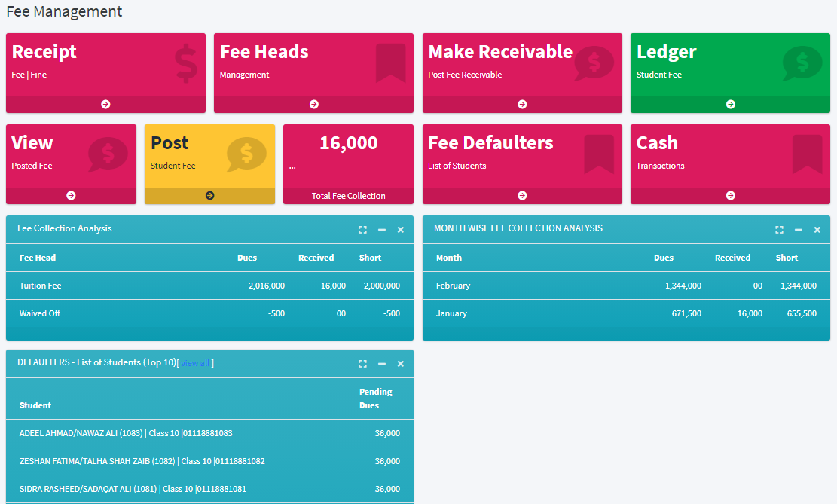Collapse the Month Wise Fee Collection panel
This screenshot has height=504, width=837.
[799, 230]
